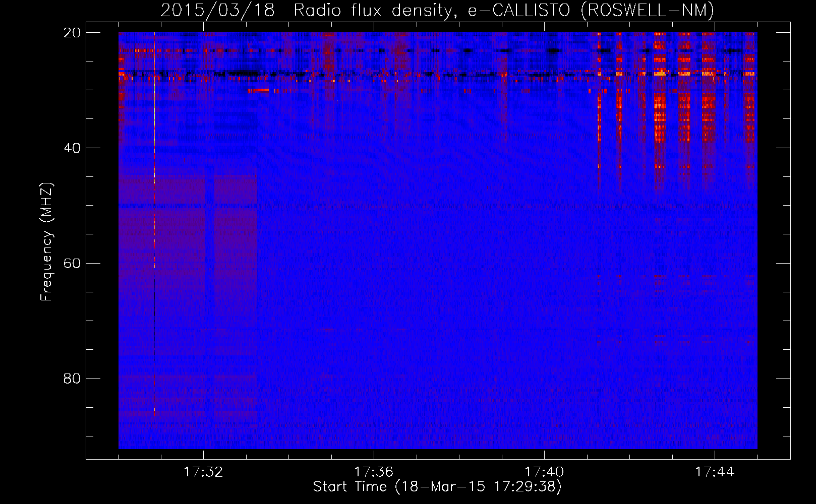Click the frequency tick label 20

pyautogui.click(x=72, y=33)
